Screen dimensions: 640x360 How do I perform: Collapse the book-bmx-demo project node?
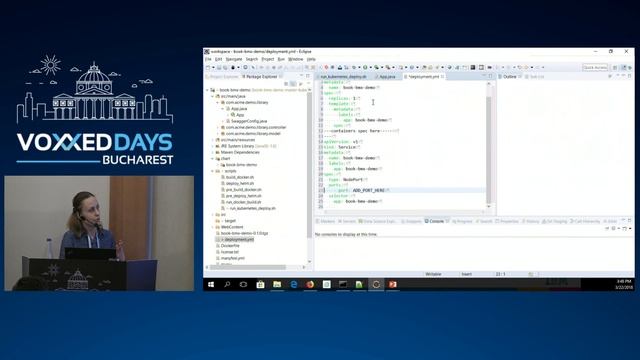[207, 90]
